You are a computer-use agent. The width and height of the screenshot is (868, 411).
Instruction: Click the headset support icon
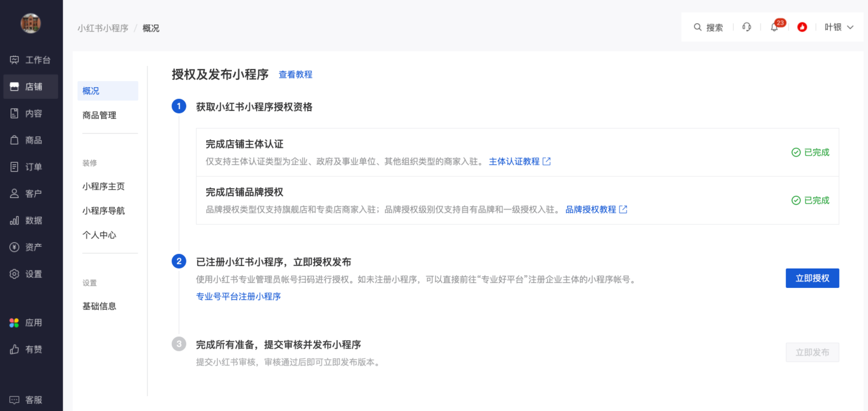tap(746, 27)
